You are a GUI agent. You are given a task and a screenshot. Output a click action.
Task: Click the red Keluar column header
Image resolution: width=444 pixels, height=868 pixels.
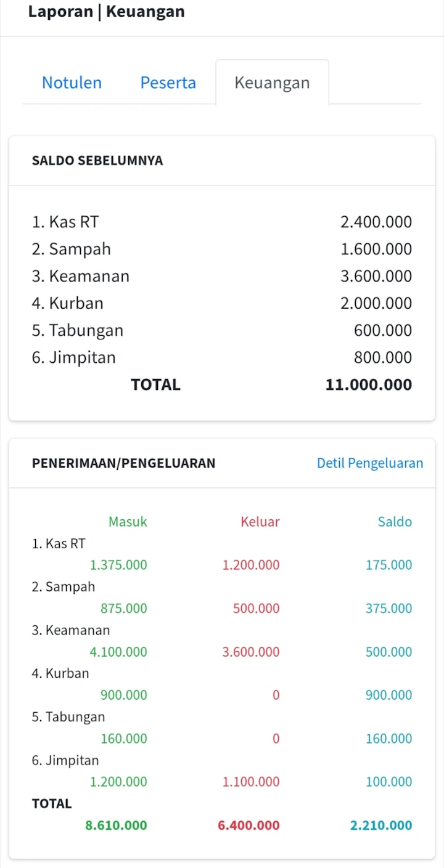pos(260,522)
